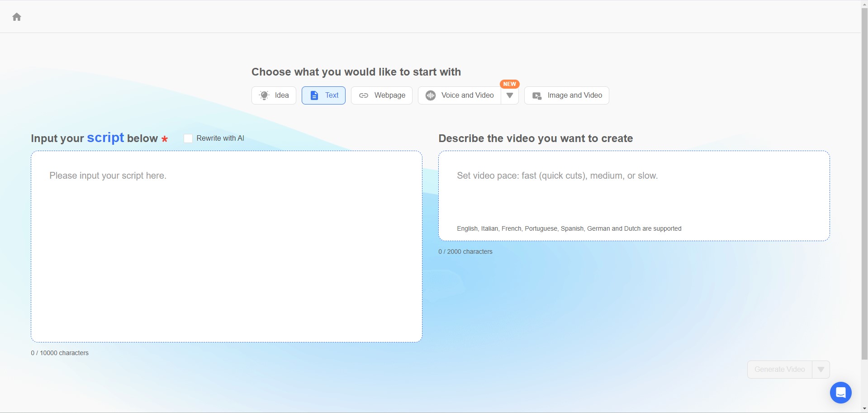Click the lightbulb Idea icon
This screenshot has width=868, height=413.
click(x=264, y=95)
